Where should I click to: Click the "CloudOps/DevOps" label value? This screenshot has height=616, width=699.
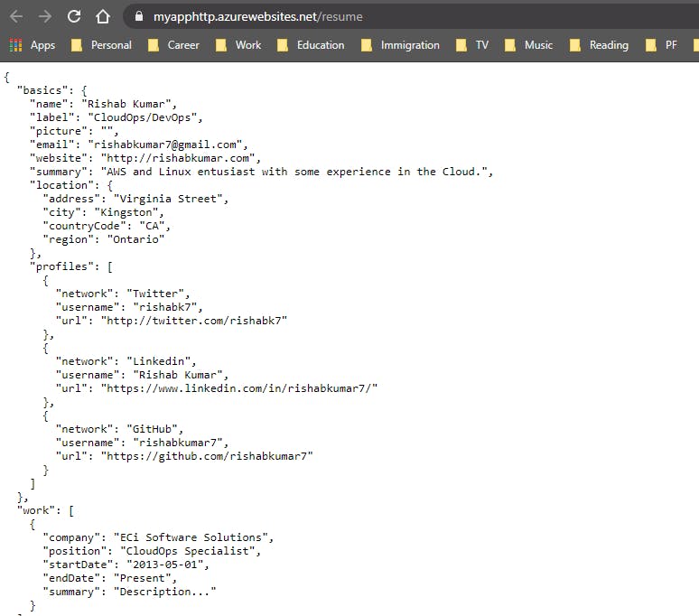point(142,117)
